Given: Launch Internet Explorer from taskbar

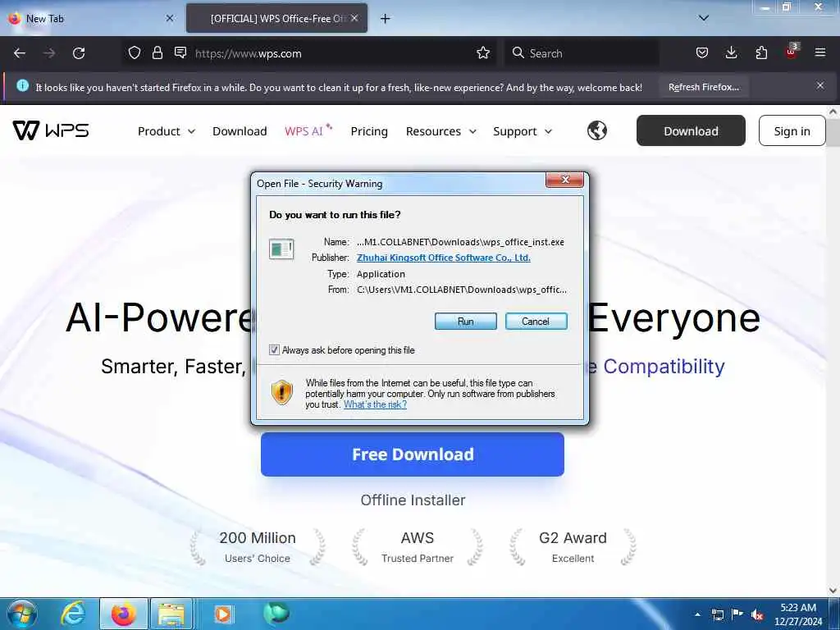Looking at the screenshot, I should click(73, 614).
